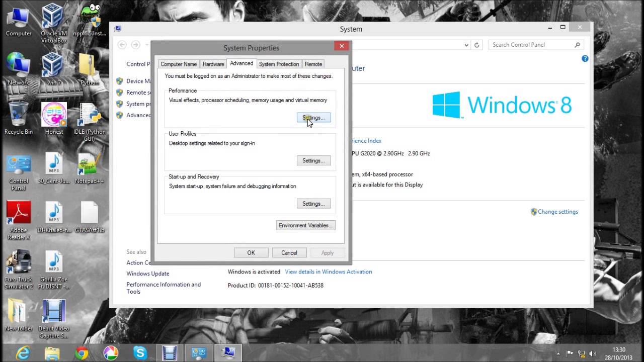Go forward in the System window
The height and width of the screenshot is (362, 644).
pos(135,45)
